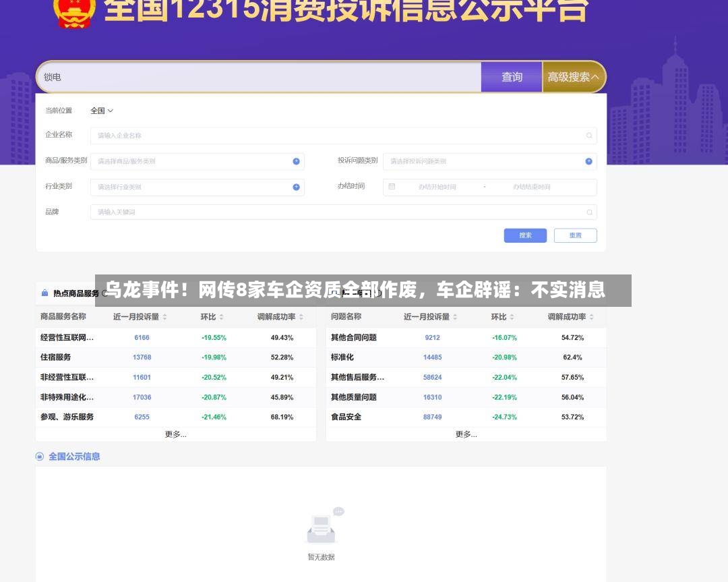The height and width of the screenshot is (582, 728).
Task: Select the 其他售后服务… row name
Action: point(357,377)
